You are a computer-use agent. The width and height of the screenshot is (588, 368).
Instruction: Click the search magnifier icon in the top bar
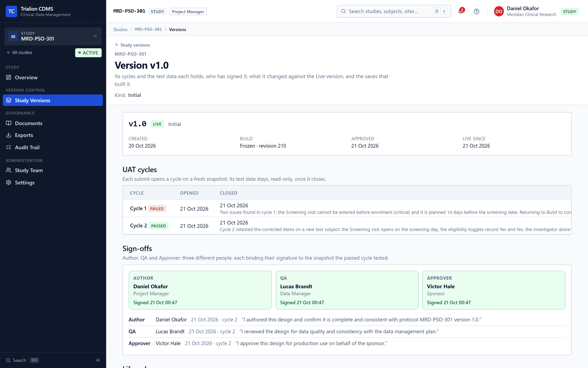pos(344,11)
